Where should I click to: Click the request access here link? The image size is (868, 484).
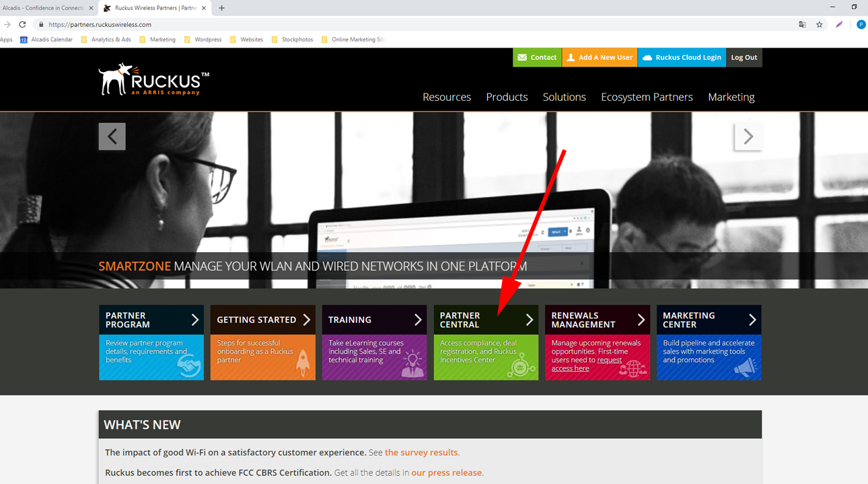[x=587, y=364]
